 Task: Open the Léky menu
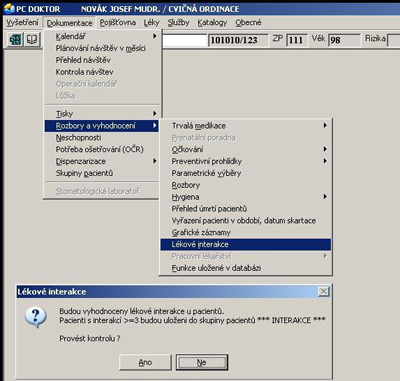[152, 23]
